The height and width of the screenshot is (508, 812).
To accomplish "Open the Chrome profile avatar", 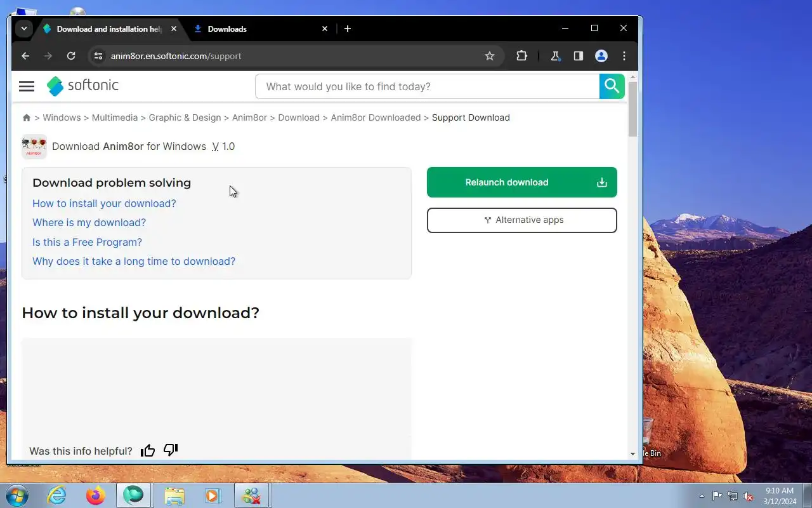I will pos(601,56).
